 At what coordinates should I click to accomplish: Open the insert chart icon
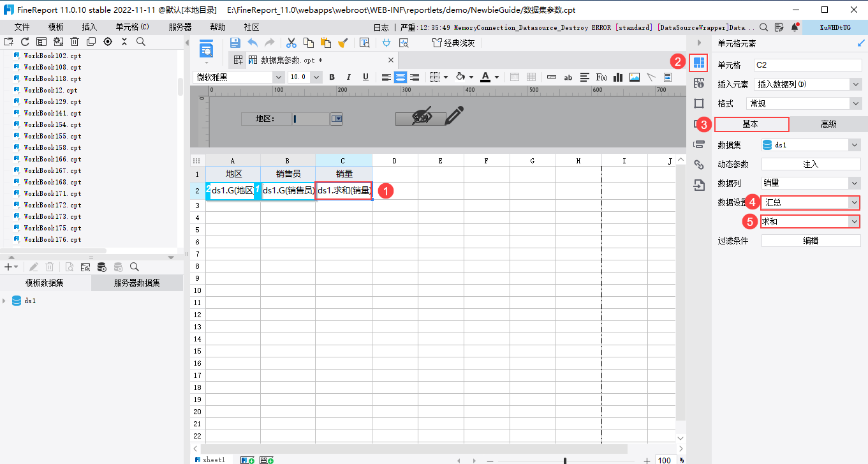(617, 77)
